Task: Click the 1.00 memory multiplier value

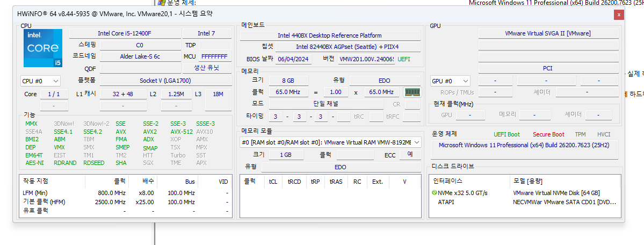Action: 336,92
